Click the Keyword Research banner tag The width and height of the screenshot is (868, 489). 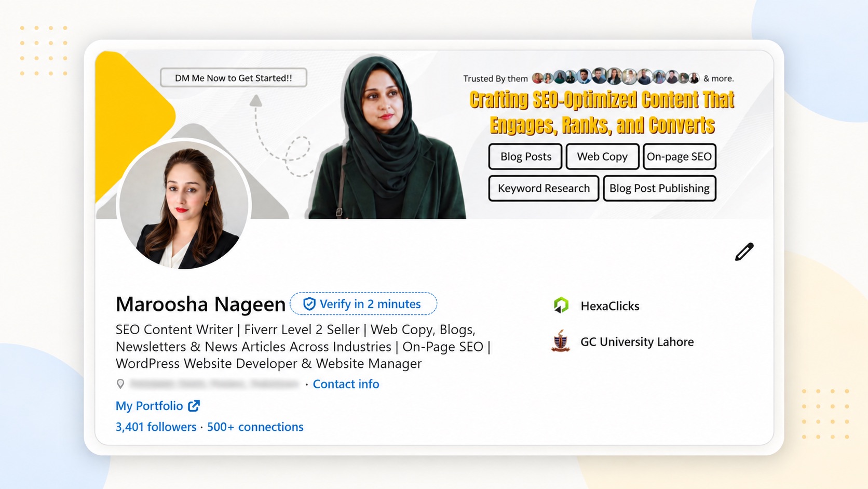click(544, 188)
